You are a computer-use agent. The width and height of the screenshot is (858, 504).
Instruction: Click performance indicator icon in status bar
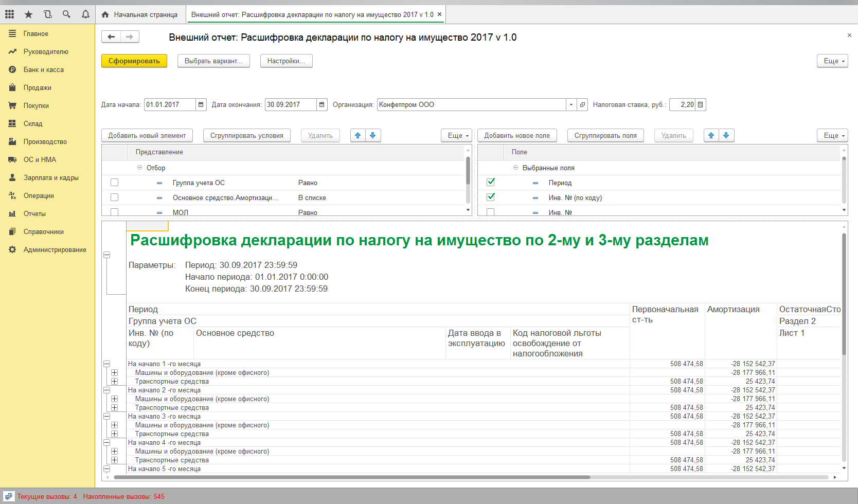click(9, 496)
